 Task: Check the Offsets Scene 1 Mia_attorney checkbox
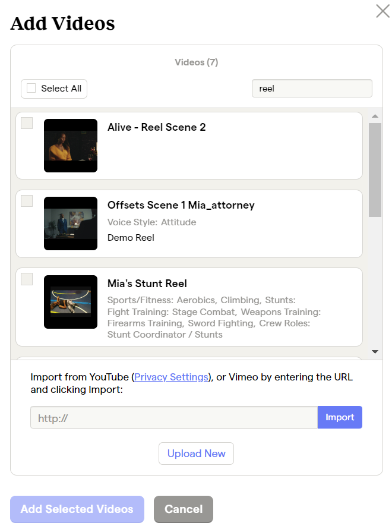(27, 201)
